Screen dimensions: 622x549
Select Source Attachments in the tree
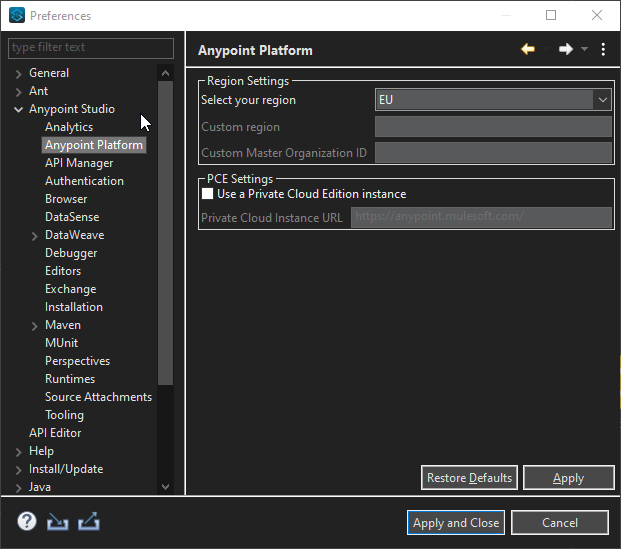pos(98,397)
